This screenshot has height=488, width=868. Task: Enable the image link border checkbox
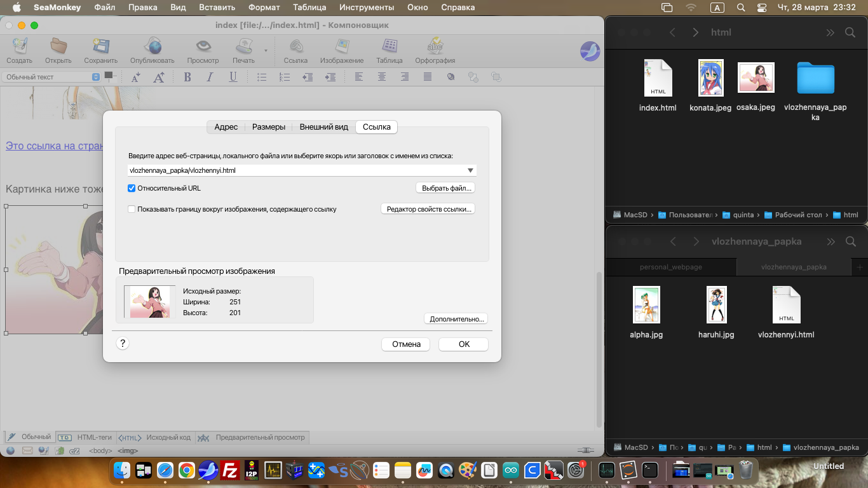pos(132,209)
